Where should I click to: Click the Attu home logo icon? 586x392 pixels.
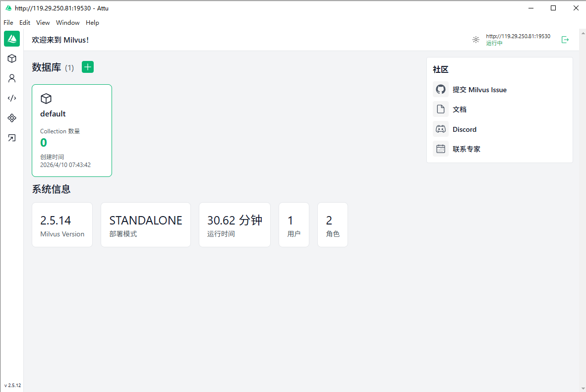pos(12,39)
